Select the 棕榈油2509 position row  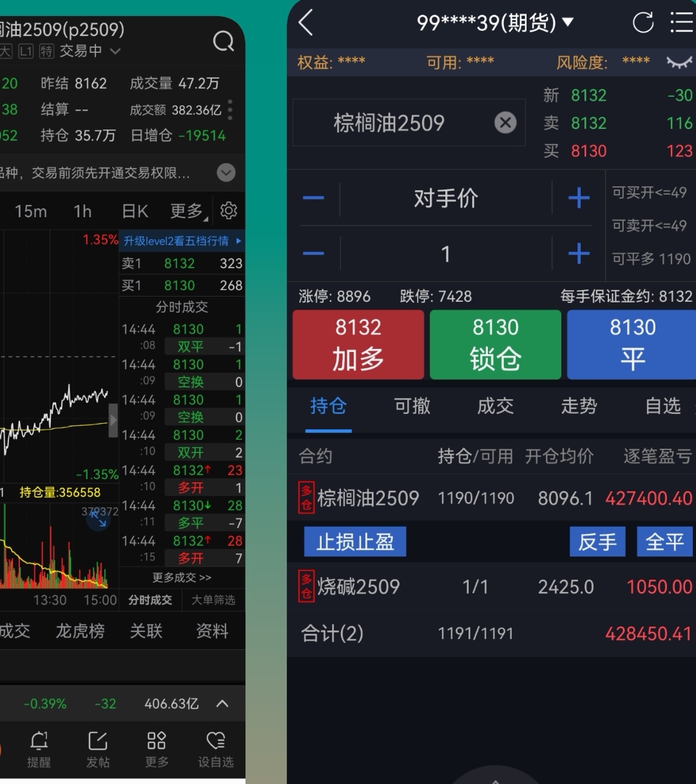tap(492, 498)
